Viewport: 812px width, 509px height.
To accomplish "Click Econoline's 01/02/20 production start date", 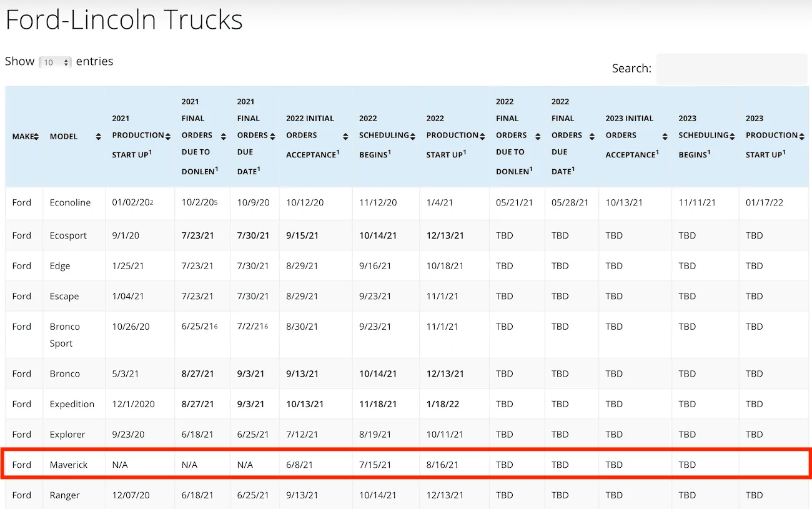I will click(132, 203).
